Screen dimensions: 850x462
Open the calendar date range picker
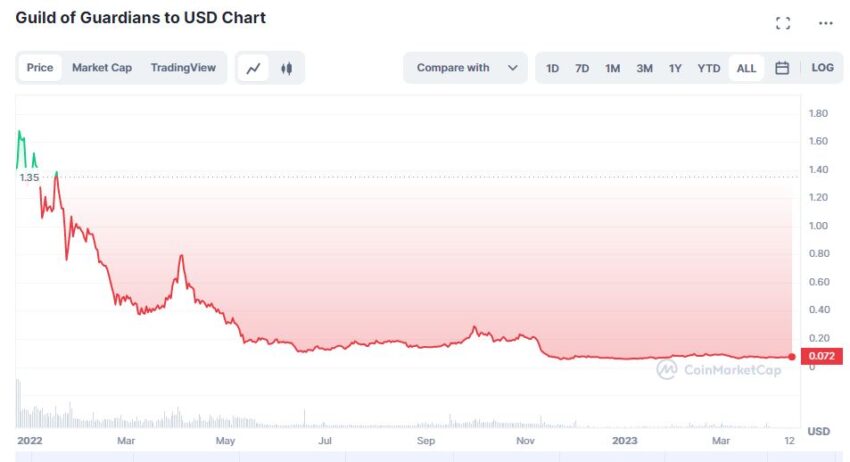point(782,68)
